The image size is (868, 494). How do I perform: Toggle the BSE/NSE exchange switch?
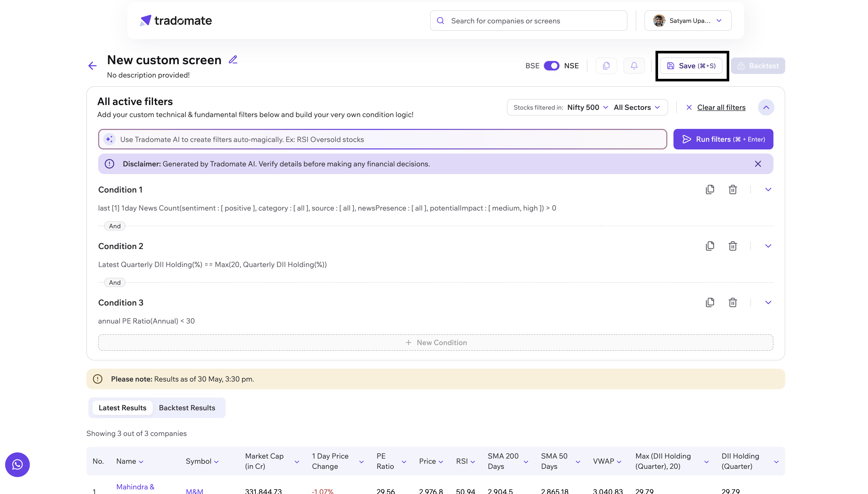pyautogui.click(x=551, y=66)
